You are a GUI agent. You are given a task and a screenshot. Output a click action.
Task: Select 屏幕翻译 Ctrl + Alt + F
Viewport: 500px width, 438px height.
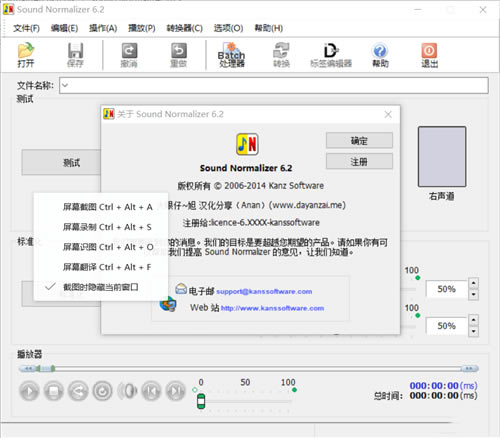(101, 267)
